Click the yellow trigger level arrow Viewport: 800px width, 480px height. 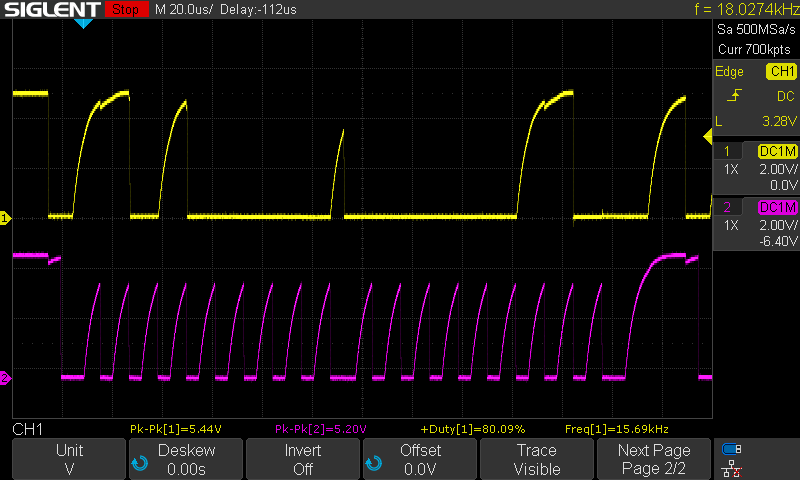[708, 137]
